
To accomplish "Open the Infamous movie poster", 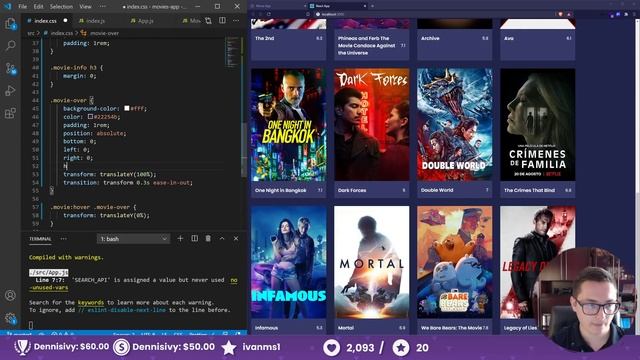I will click(x=289, y=262).
